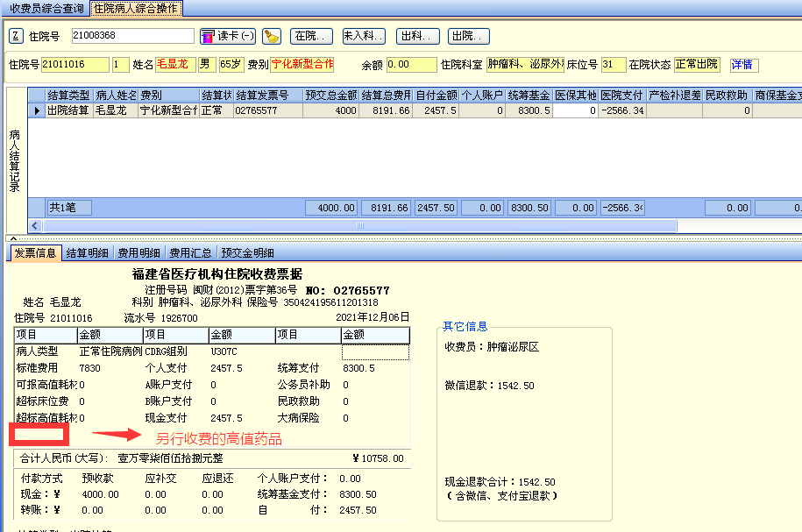This screenshot has height=532, width=802.
Task: Switch to 住院病人综合操作 tab
Action: point(136,8)
